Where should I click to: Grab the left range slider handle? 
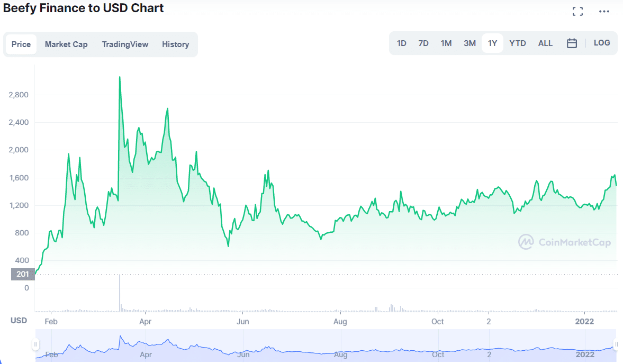35,344
